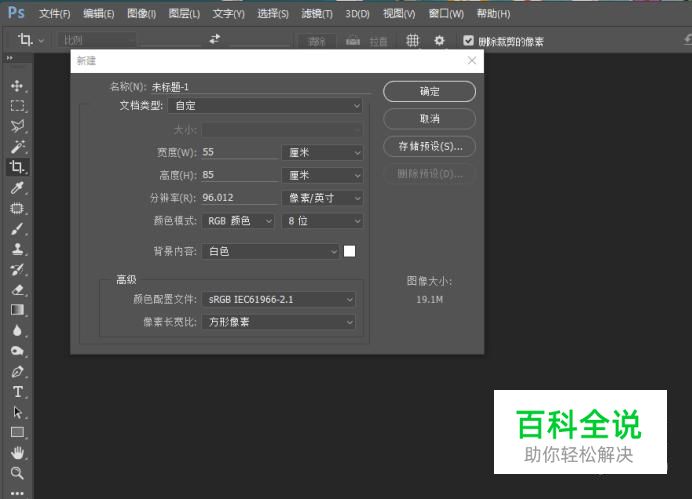Open the 文件(F) menu
Viewport: 692px width, 499px height.
[x=55, y=14]
